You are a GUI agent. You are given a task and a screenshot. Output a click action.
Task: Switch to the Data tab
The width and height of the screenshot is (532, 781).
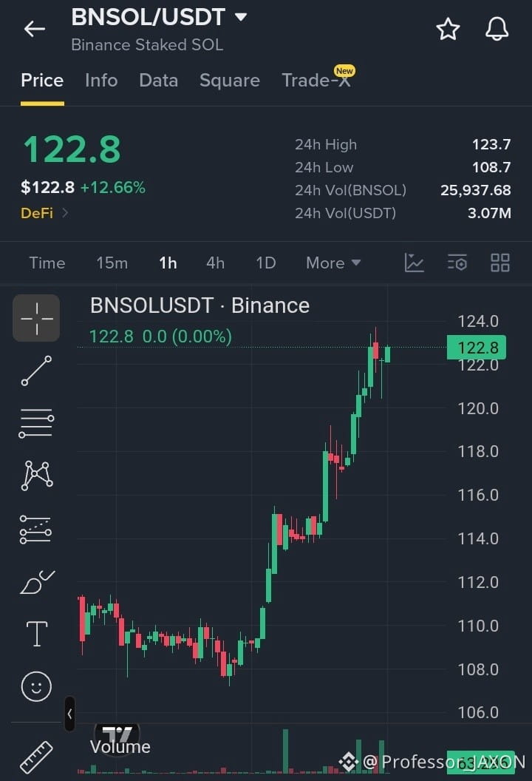pos(158,80)
